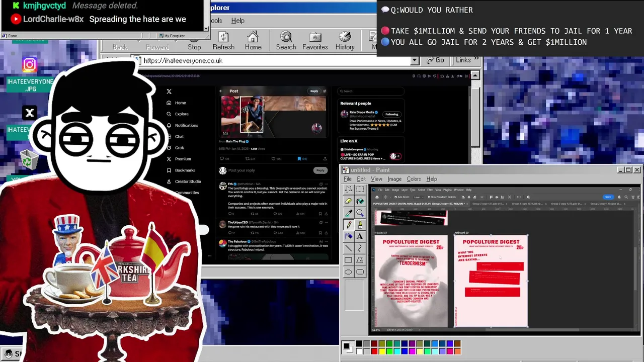Go to Explore in the X sidebar
644x362 pixels.
click(178, 114)
